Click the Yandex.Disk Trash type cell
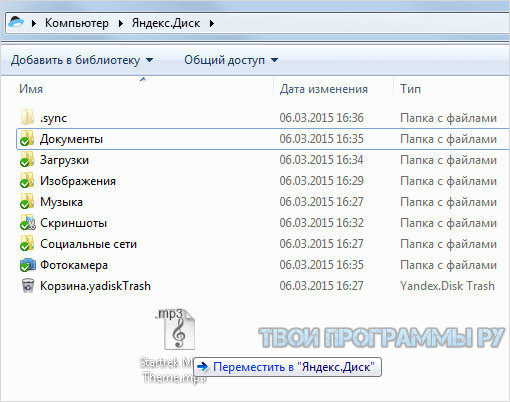510x402 pixels. [447, 286]
